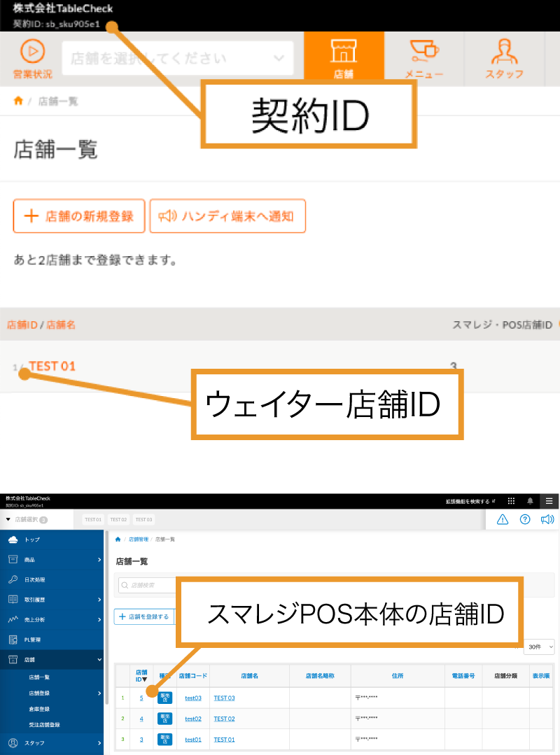Click 販売店 badge in test02 row
This screenshot has width=560, height=755.
[164, 719]
